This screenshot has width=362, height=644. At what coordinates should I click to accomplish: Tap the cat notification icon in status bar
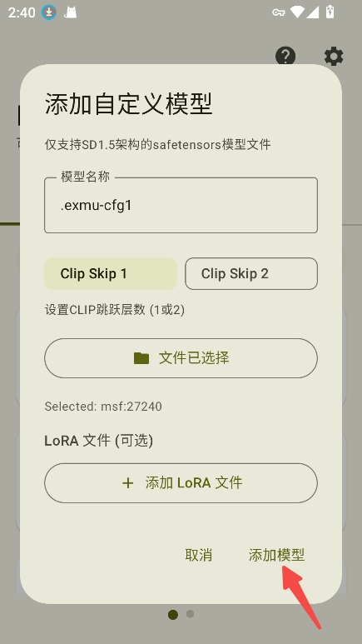pos(71,12)
